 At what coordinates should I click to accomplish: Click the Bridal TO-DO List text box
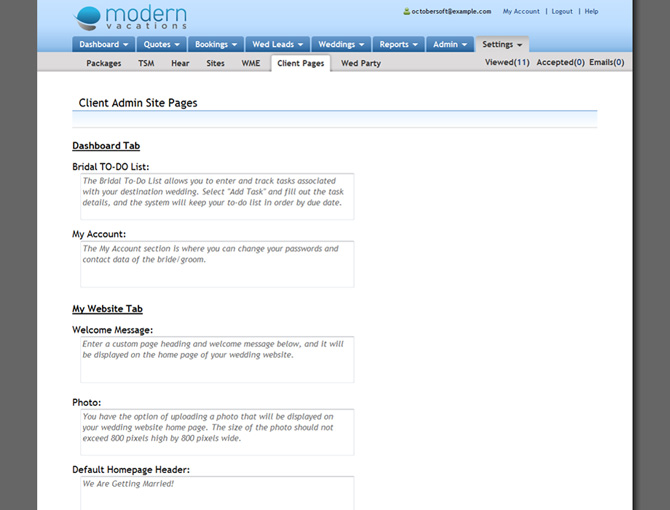pyautogui.click(x=216, y=196)
